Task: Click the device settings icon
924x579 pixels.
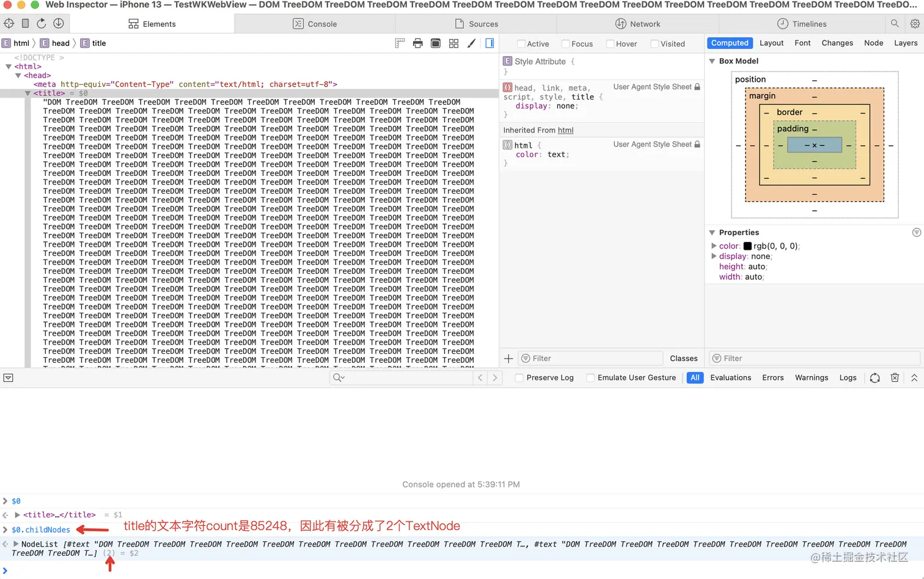Action: pyautogui.click(x=25, y=24)
